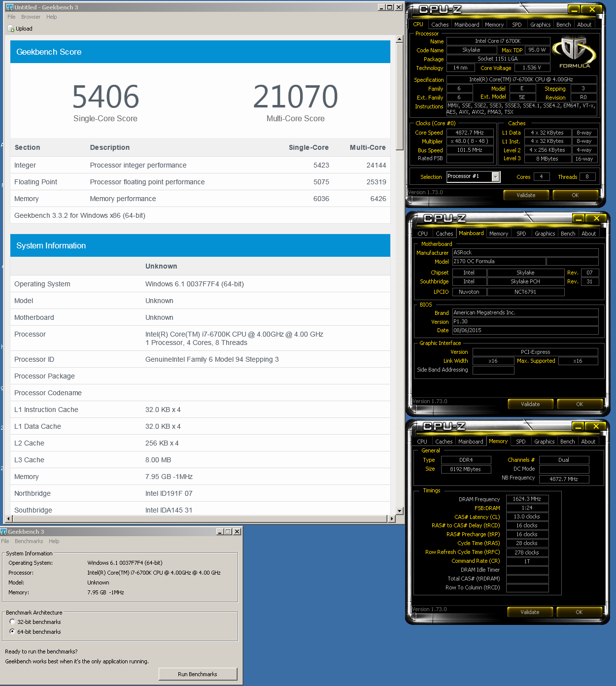This screenshot has width=616, height=686.
Task: Click the BIOS version P1.30 field
Action: coord(525,322)
